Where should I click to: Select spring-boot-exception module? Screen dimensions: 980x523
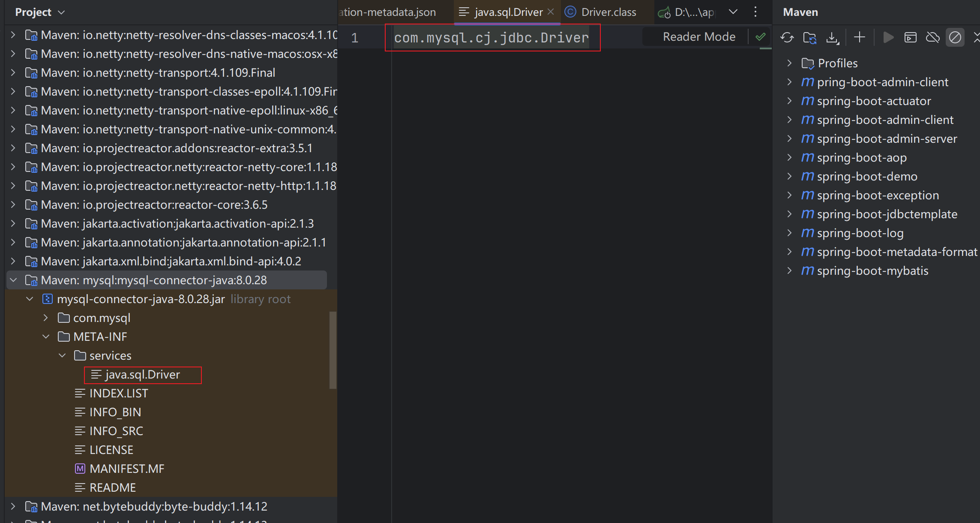point(878,195)
